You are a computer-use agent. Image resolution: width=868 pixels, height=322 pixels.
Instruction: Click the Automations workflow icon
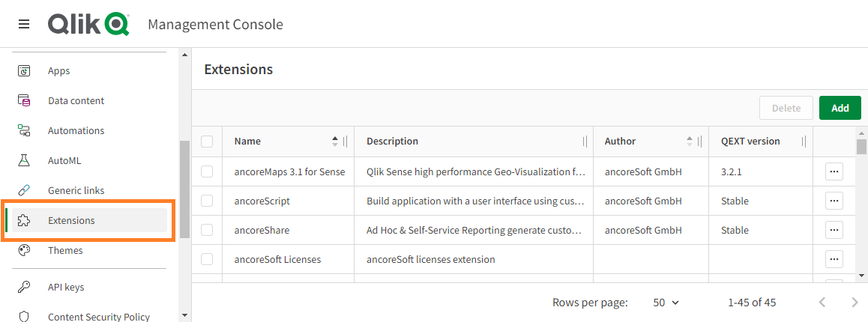pos(24,130)
